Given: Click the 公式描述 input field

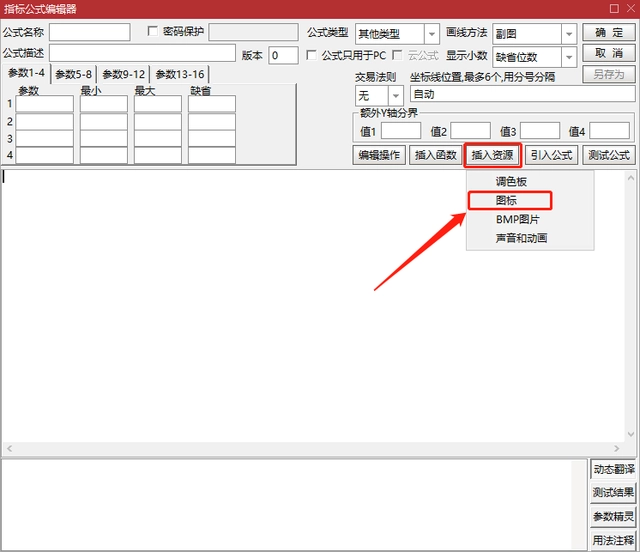Looking at the screenshot, I should 142,53.
